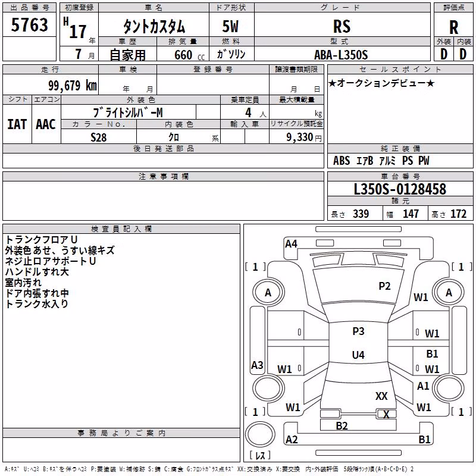Screen dimensions: 476x476
Task: Click the 後日発送部品 section header
Action: (163, 148)
